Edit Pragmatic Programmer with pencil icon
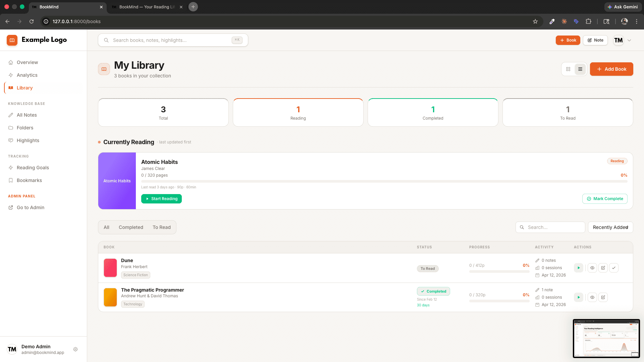Viewport: 644px width, 362px height. click(x=603, y=297)
